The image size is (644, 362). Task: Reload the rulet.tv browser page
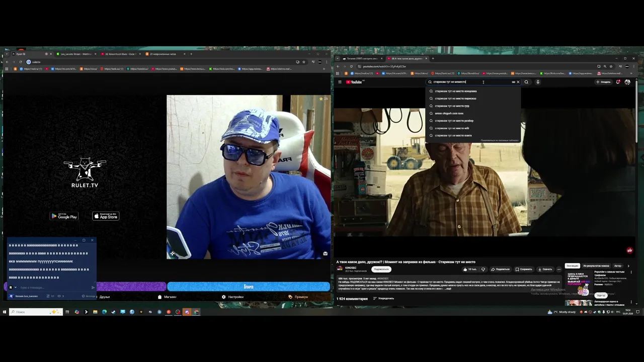click(x=21, y=62)
